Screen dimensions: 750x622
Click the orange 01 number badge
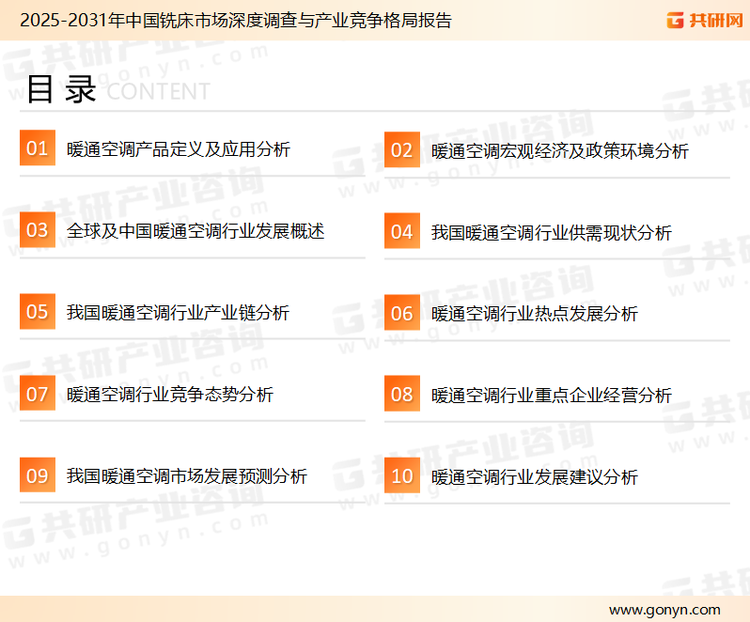(37, 149)
